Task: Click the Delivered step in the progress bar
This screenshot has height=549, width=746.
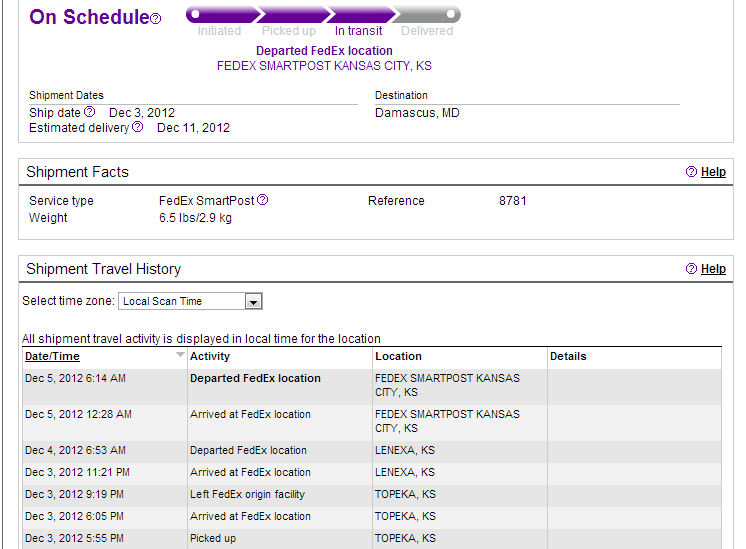Action: (427, 31)
